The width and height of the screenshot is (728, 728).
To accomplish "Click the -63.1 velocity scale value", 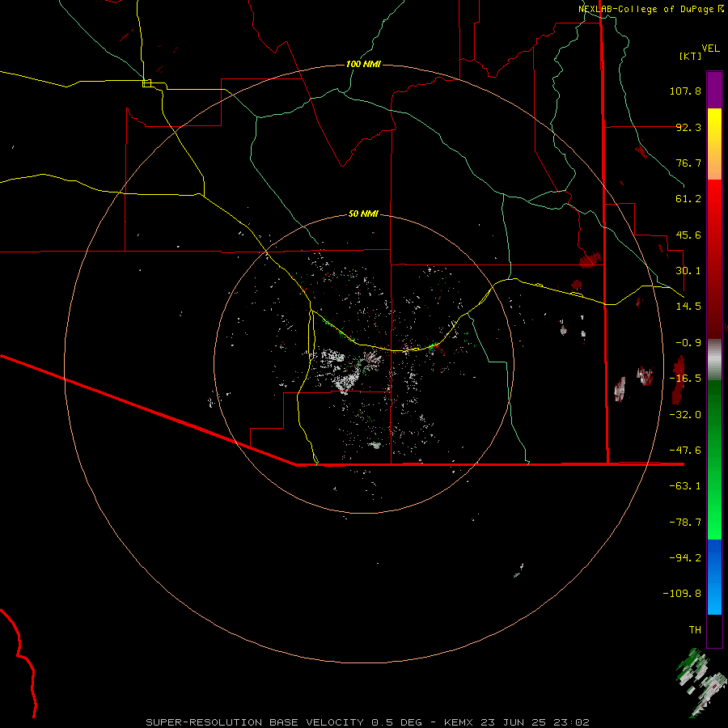I will click(685, 486).
